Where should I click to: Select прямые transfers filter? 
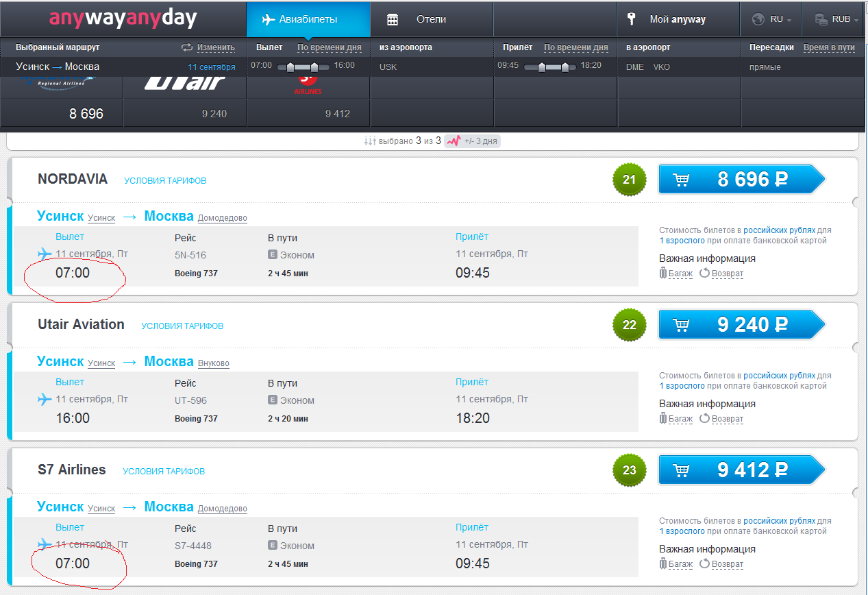pos(765,67)
